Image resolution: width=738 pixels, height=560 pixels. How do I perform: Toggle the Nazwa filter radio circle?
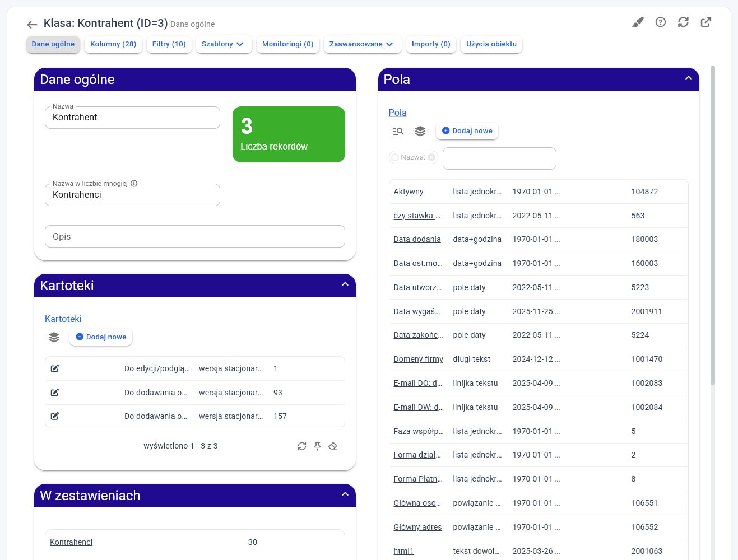coord(395,157)
